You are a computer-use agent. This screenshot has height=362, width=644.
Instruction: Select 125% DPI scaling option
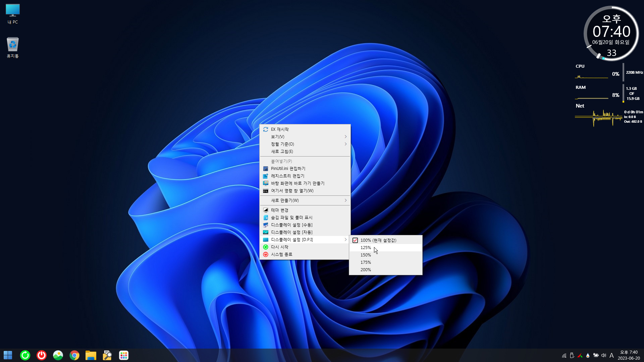(386, 248)
